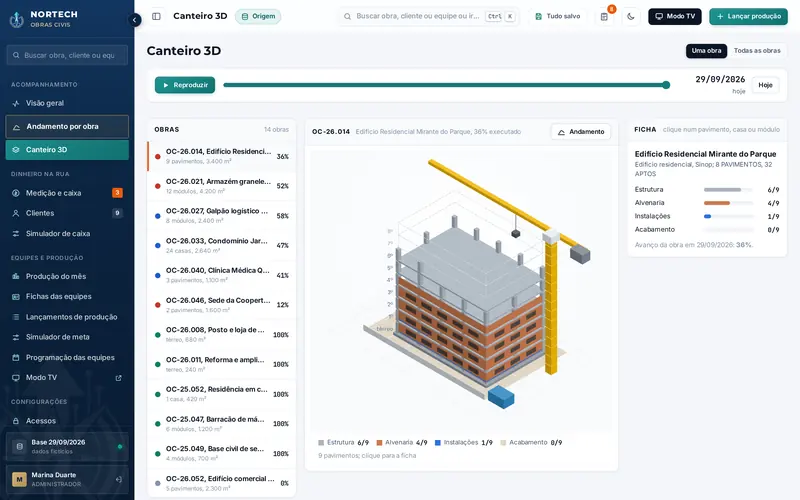Image resolution: width=800 pixels, height=500 pixels.
Task: Select the Uma obra view
Action: (x=706, y=51)
